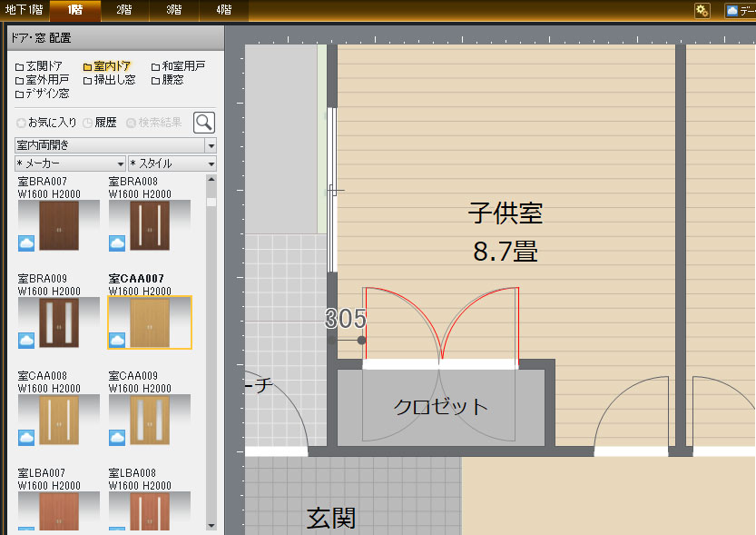Open the デザイン窓 folder category

pos(42,93)
